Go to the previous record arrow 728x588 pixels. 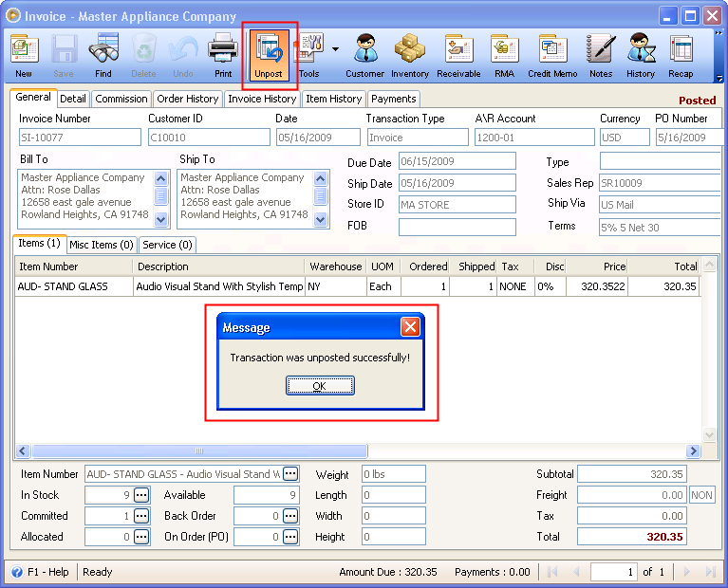click(x=576, y=572)
